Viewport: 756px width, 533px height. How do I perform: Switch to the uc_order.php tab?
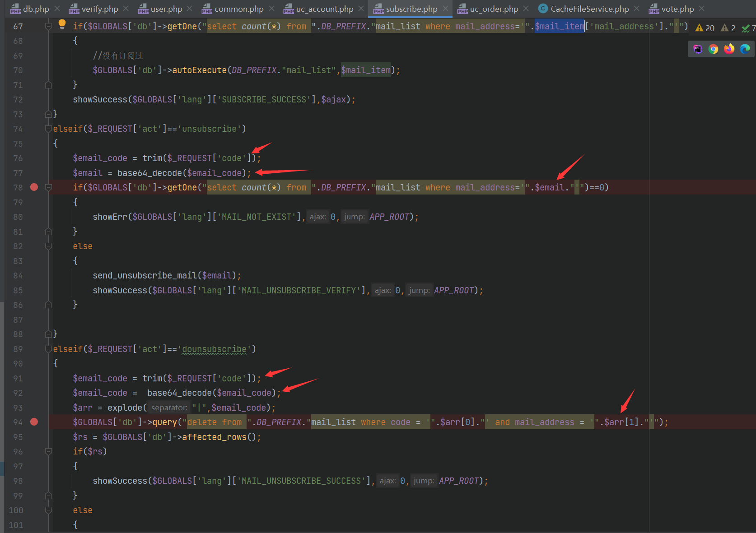(493, 9)
